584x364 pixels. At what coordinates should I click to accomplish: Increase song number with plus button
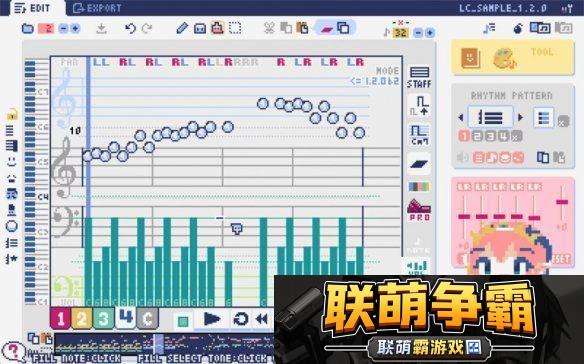pos(75,28)
